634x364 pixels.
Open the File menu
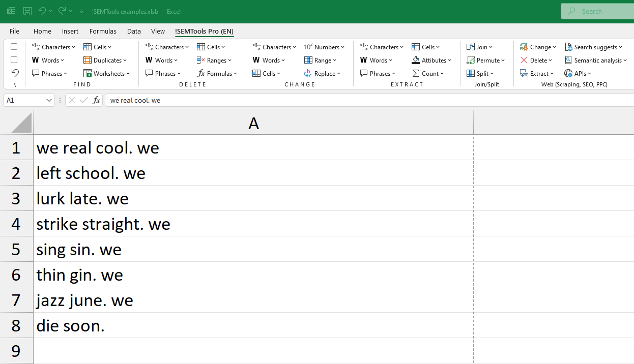pos(14,31)
